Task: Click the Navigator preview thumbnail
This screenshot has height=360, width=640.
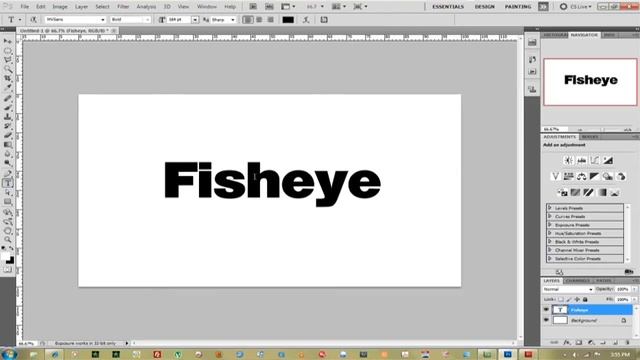Action: click(x=590, y=82)
